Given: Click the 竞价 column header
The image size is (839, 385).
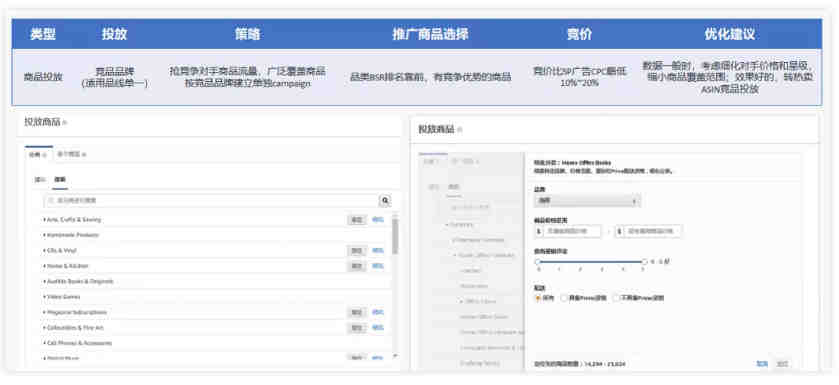Looking at the screenshot, I should [x=579, y=35].
